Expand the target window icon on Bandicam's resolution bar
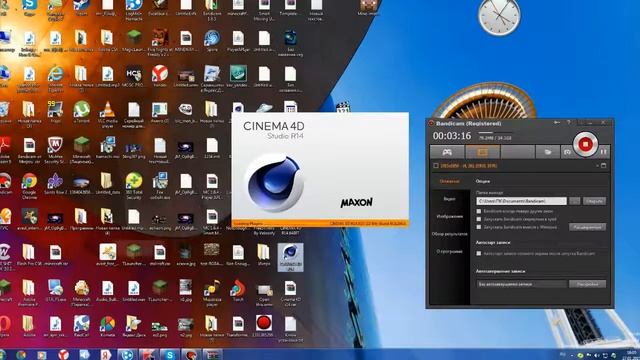 click(604, 166)
